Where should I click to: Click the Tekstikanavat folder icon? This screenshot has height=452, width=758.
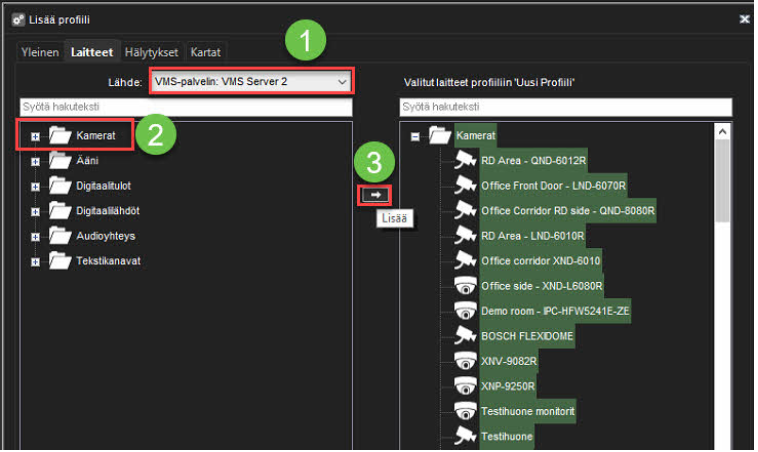coord(61,261)
